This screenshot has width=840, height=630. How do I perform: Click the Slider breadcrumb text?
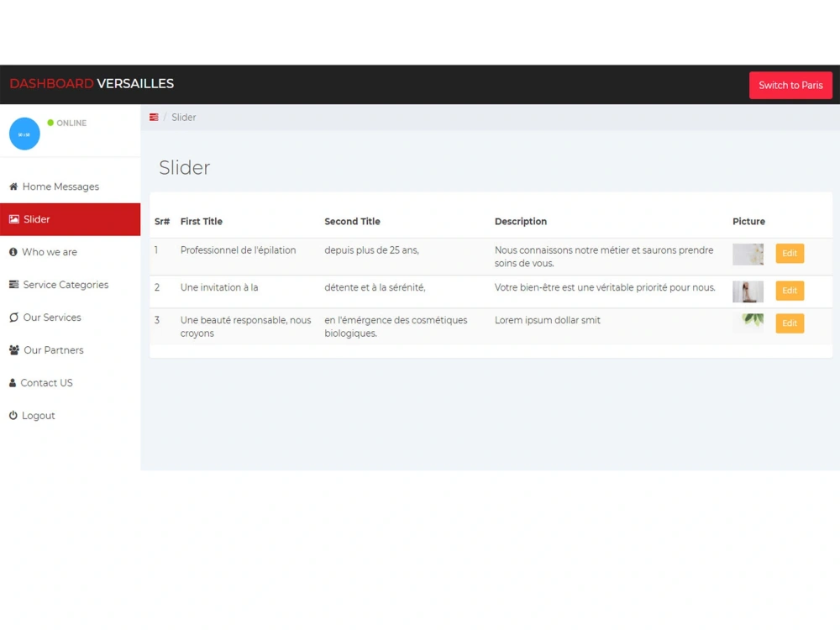tap(184, 118)
